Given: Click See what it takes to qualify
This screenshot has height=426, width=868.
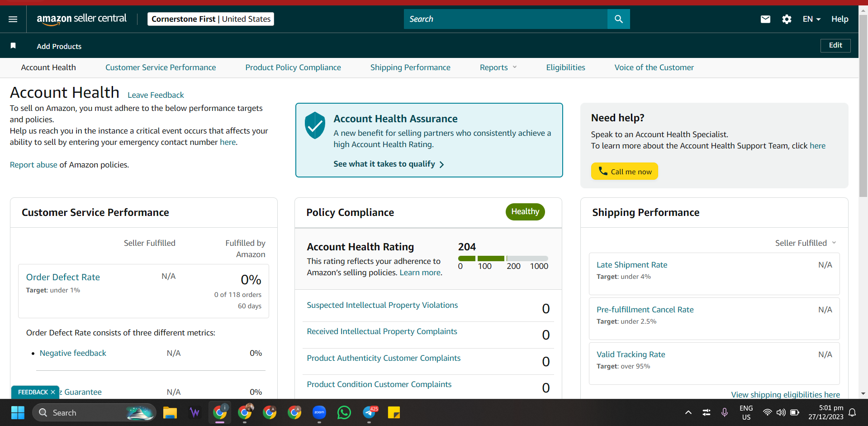Looking at the screenshot, I should click(x=389, y=164).
